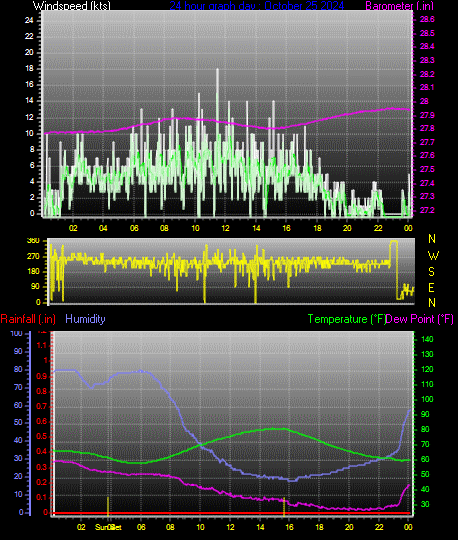Image resolution: width=458 pixels, height=540 pixels.
Task: Click the "110" temperature axis value
Action: (x=427, y=384)
